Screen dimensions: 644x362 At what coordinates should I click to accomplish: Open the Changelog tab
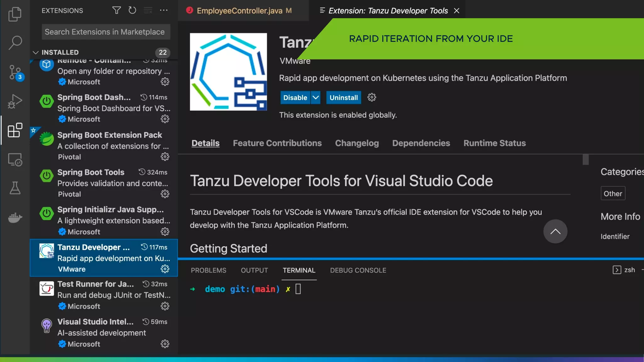coord(357,143)
